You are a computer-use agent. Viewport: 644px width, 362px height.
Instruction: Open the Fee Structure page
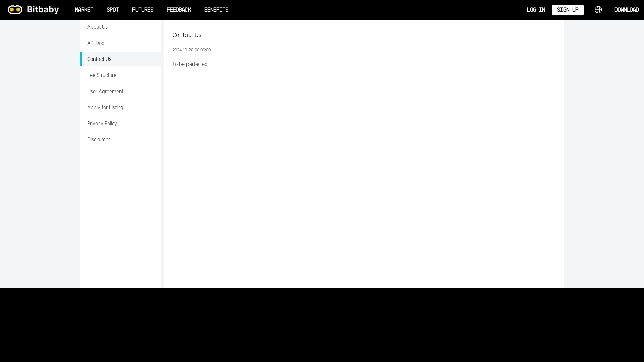pyautogui.click(x=121, y=75)
